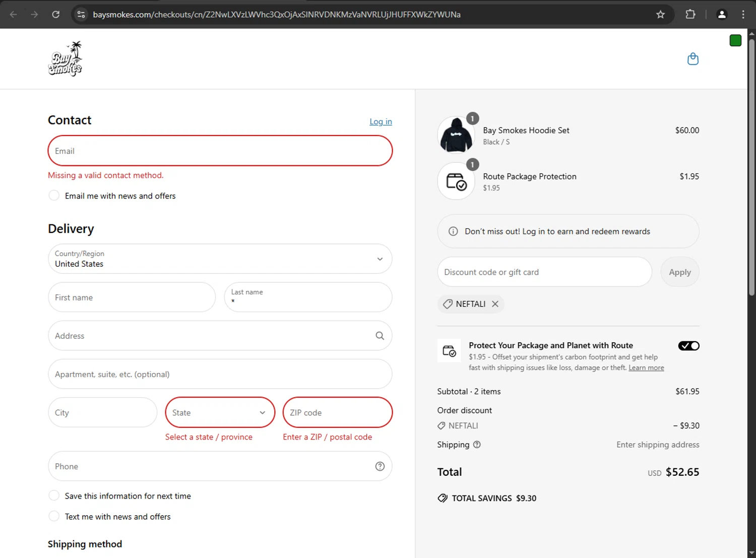Expand the State dropdown
756x558 pixels.
pyautogui.click(x=220, y=412)
